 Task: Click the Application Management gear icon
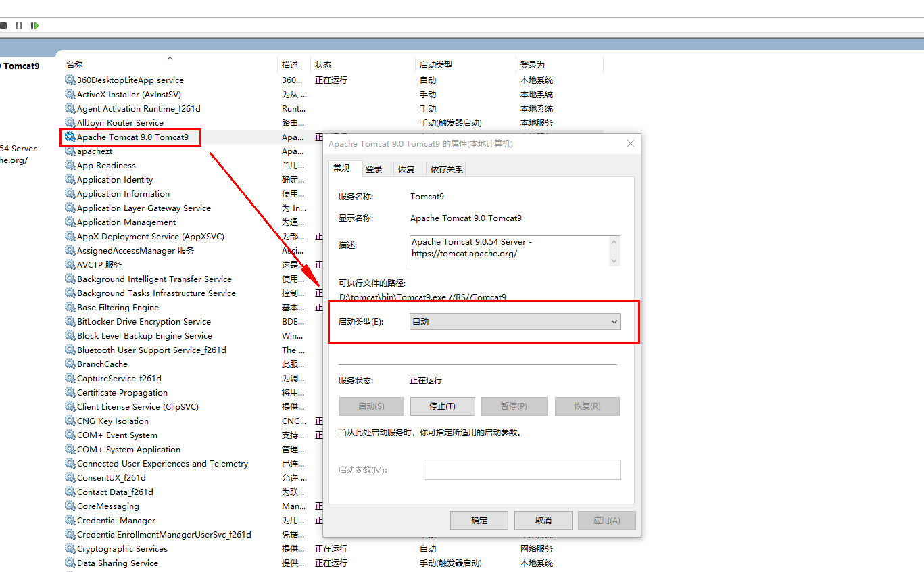click(70, 222)
